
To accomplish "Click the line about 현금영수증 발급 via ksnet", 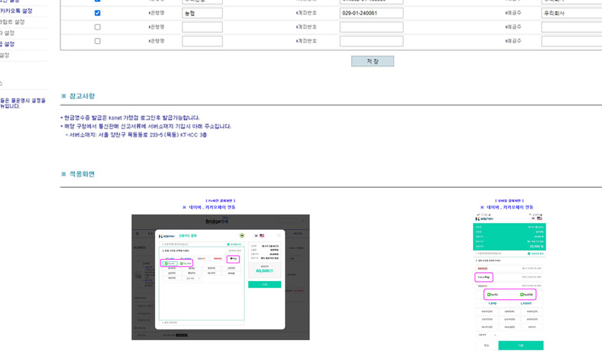I will pyautogui.click(x=130, y=118).
